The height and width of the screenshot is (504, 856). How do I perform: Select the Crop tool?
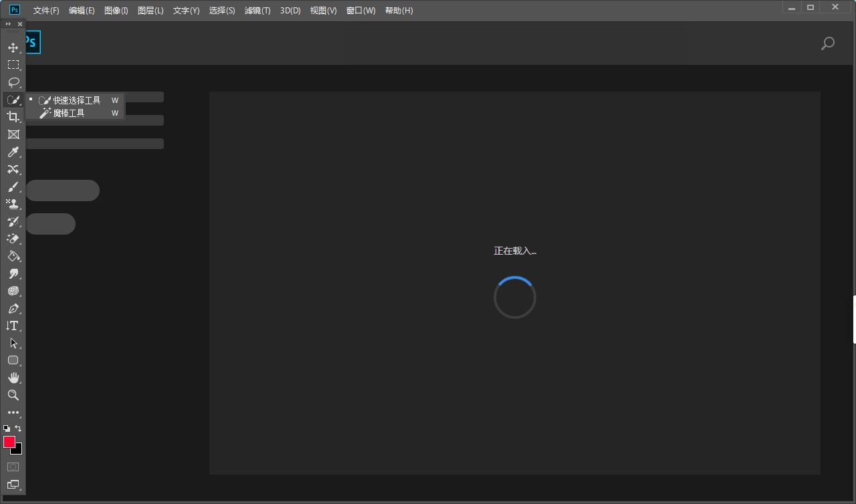click(x=13, y=117)
